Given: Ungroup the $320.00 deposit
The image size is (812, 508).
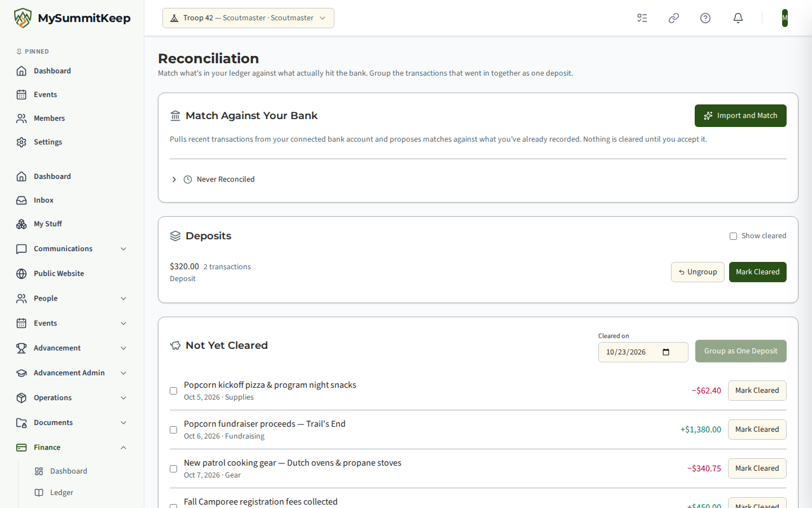Looking at the screenshot, I should coord(698,272).
